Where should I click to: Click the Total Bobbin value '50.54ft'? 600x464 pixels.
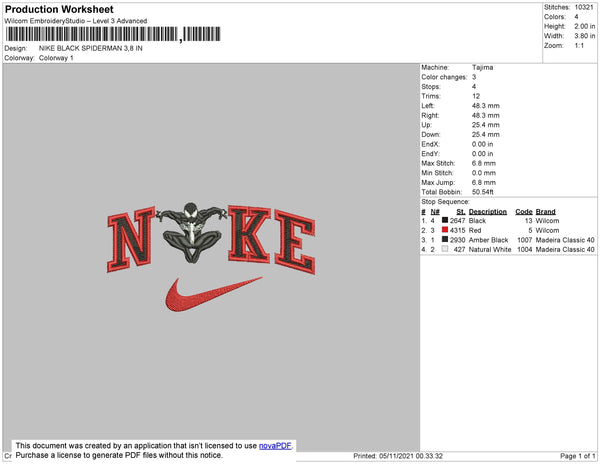click(x=483, y=192)
